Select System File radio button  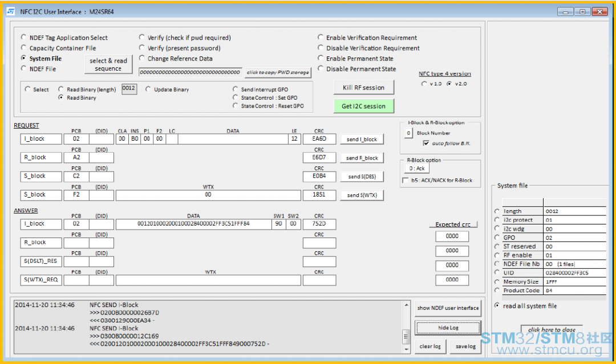[x=23, y=58]
